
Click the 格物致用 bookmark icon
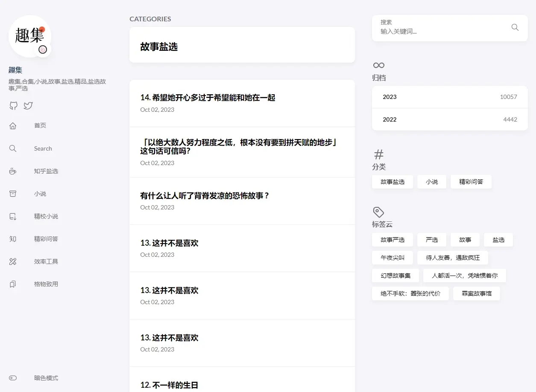(x=13, y=284)
